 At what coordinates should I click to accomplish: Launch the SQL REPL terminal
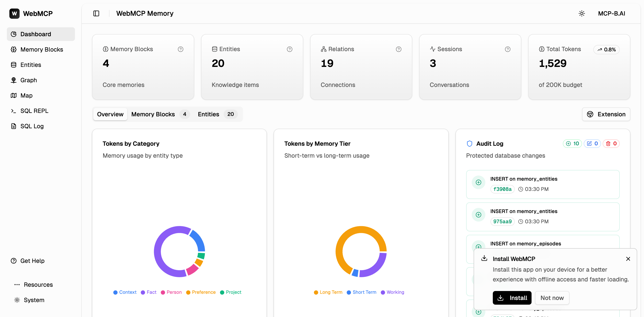point(34,111)
